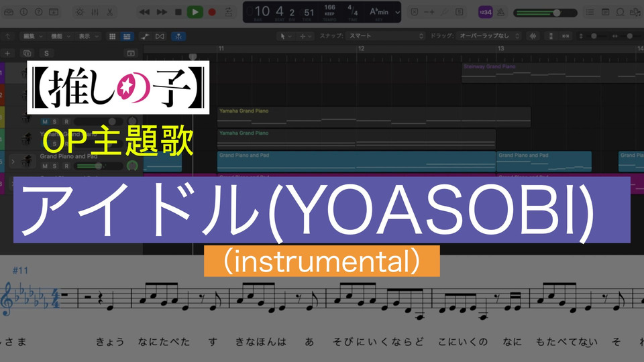The width and height of the screenshot is (644, 362).
Task: Fast forward the playhead
Action: tap(162, 12)
